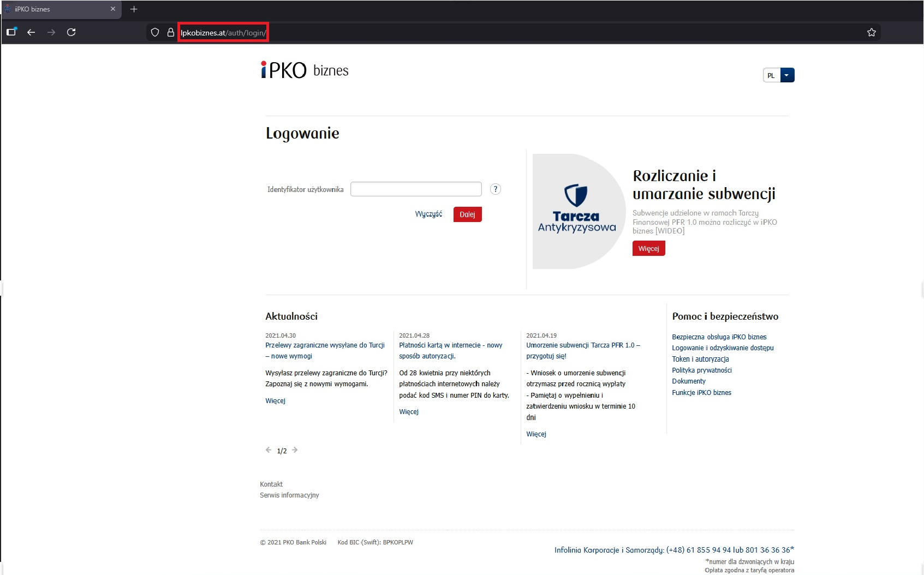Go to next news page arrow

click(295, 450)
